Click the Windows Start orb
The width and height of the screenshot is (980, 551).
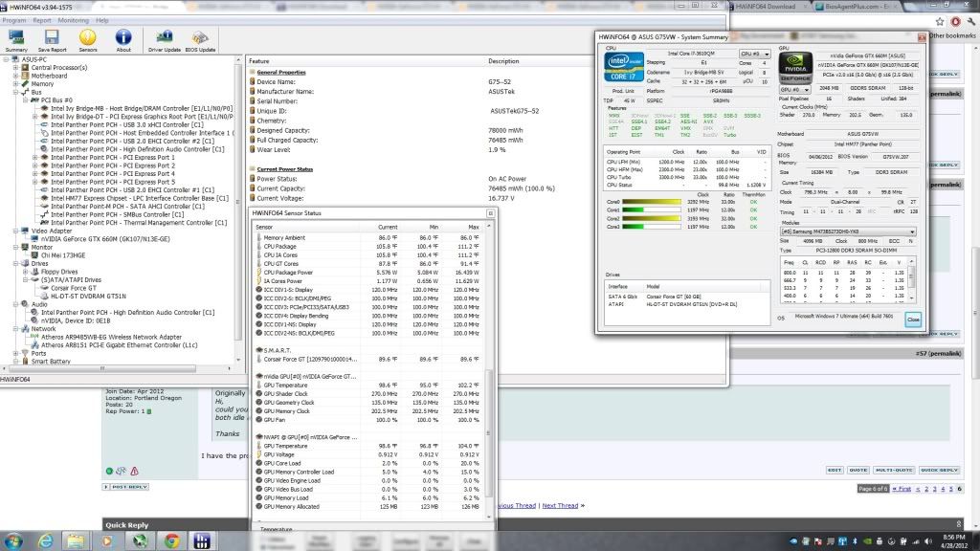pyautogui.click(x=13, y=540)
